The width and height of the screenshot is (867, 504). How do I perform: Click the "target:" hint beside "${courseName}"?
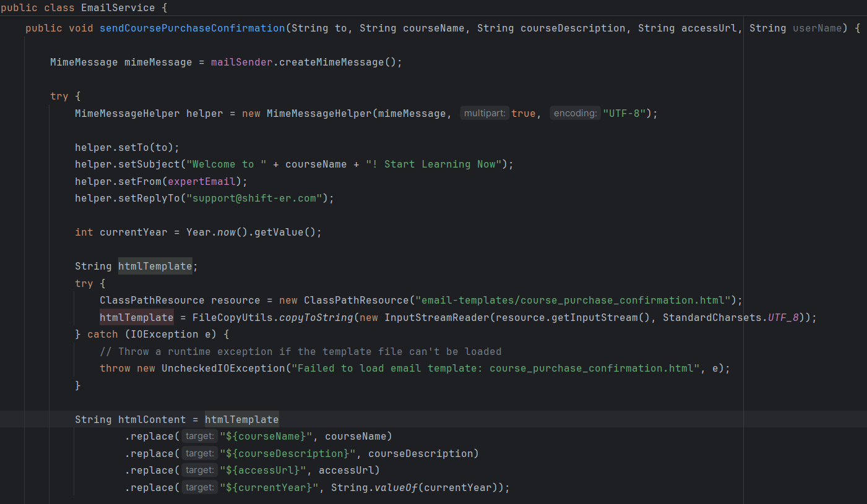click(200, 437)
